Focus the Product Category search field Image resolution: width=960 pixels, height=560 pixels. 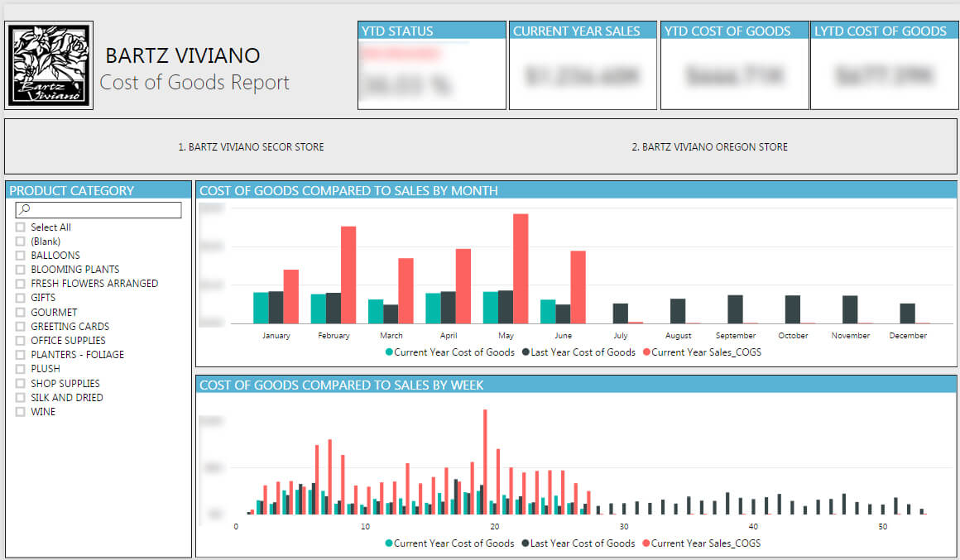coord(98,210)
